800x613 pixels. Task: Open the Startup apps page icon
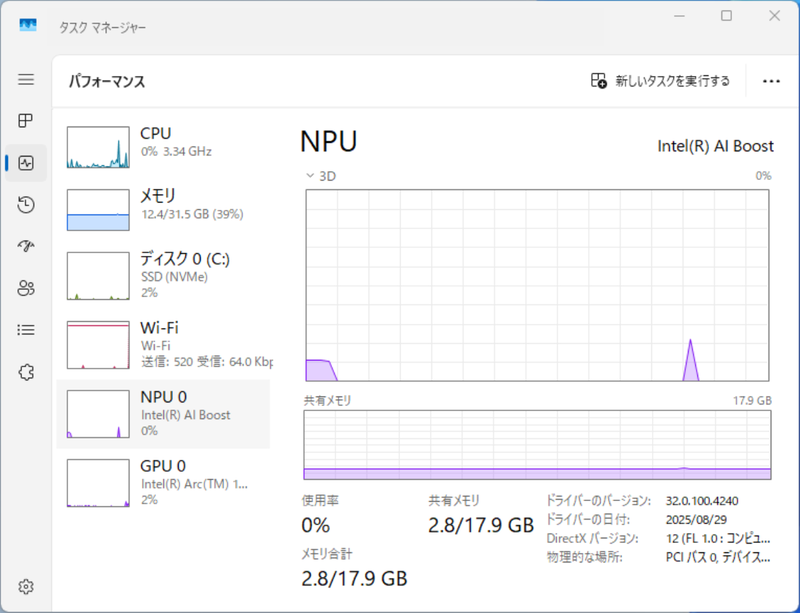[26, 246]
